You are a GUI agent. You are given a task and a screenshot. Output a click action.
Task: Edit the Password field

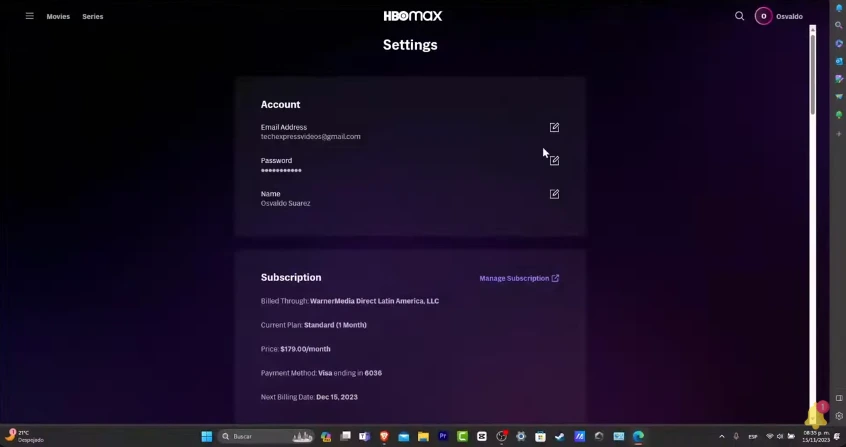pos(554,161)
